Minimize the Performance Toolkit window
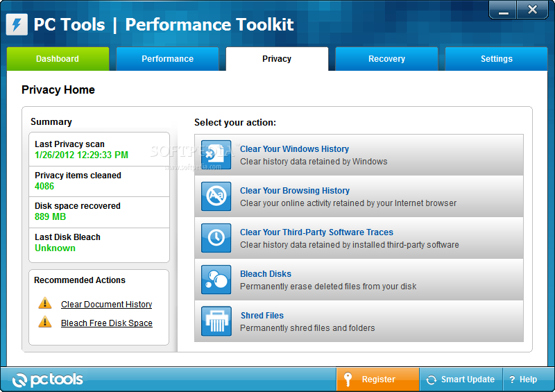The image size is (555, 392). pyautogui.click(x=504, y=10)
